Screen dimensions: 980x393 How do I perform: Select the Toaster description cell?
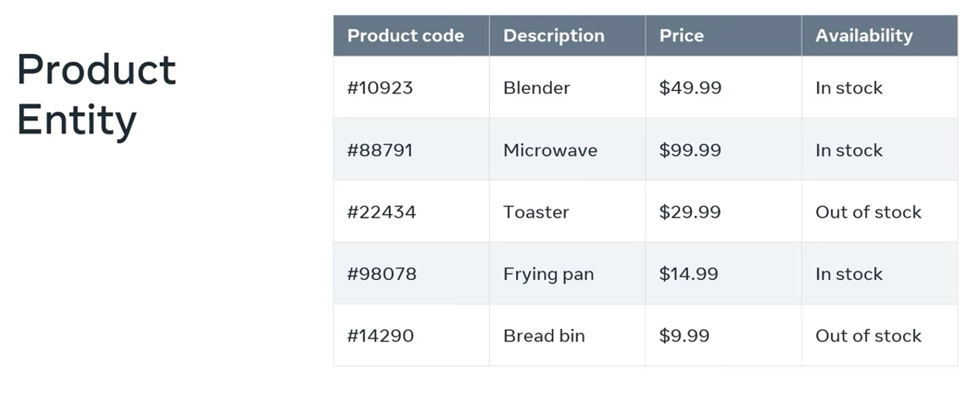point(536,212)
